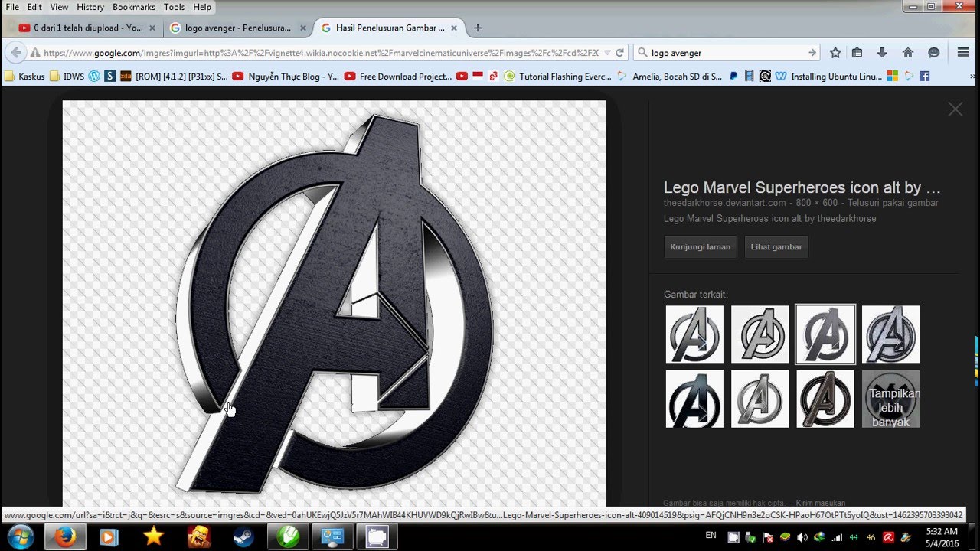Image resolution: width=980 pixels, height=551 pixels.
Task: Open the 'Installing Ubuntu Linu...' bookmark
Action: click(x=829, y=77)
